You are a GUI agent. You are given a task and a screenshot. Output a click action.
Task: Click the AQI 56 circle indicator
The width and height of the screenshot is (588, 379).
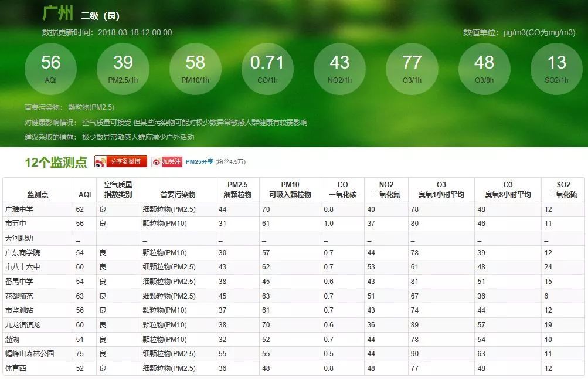click(x=50, y=68)
